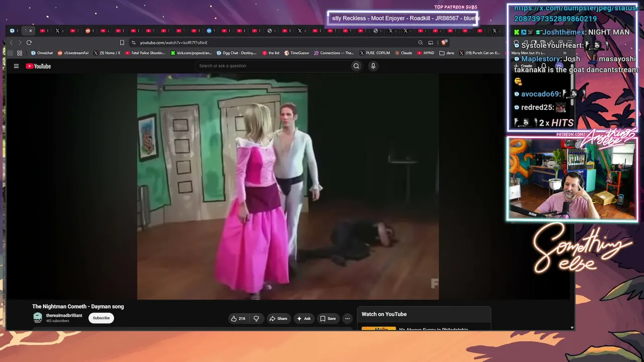Open the Dgg Chat - Destiny bookmark

(236, 53)
